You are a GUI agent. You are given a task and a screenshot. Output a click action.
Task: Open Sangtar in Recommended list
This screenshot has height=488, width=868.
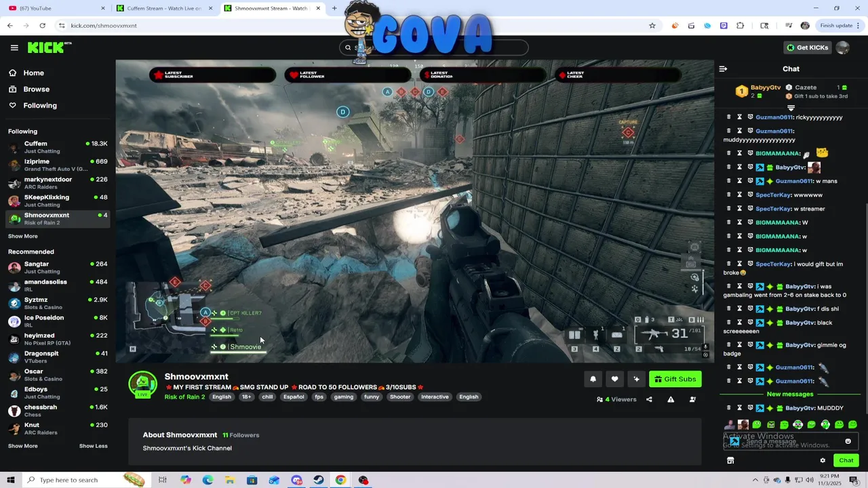(x=57, y=267)
